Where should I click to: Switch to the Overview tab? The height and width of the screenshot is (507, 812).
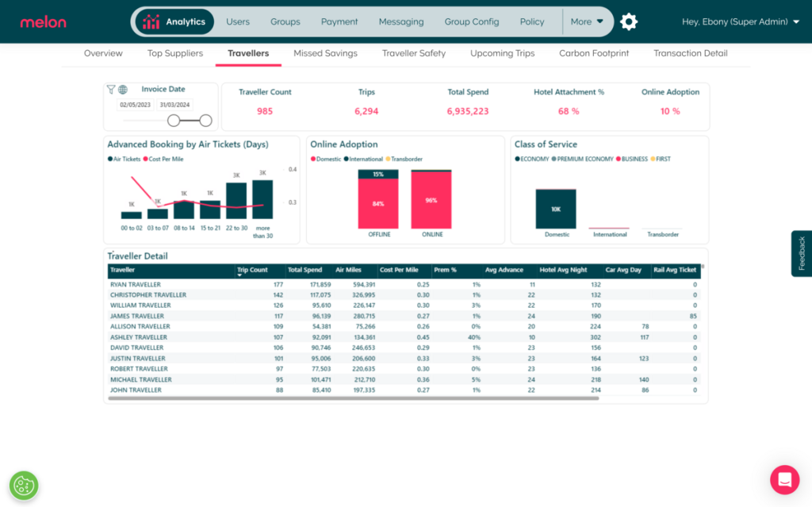coord(103,53)
